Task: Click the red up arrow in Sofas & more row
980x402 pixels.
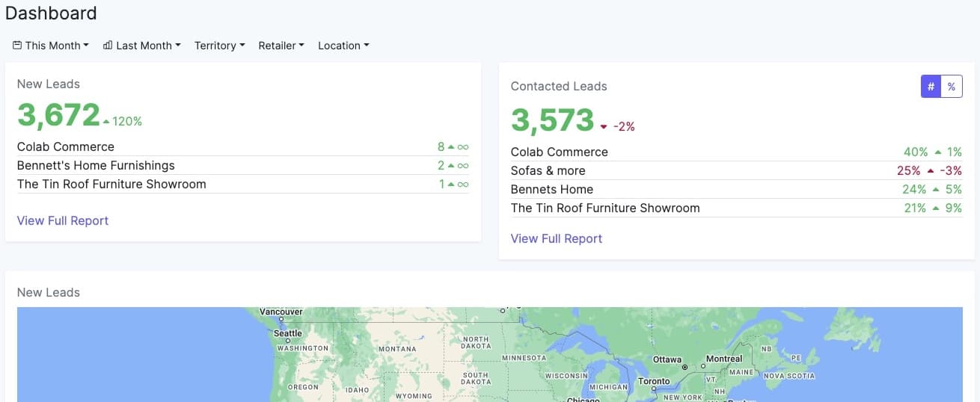Action: pos(932,171)
